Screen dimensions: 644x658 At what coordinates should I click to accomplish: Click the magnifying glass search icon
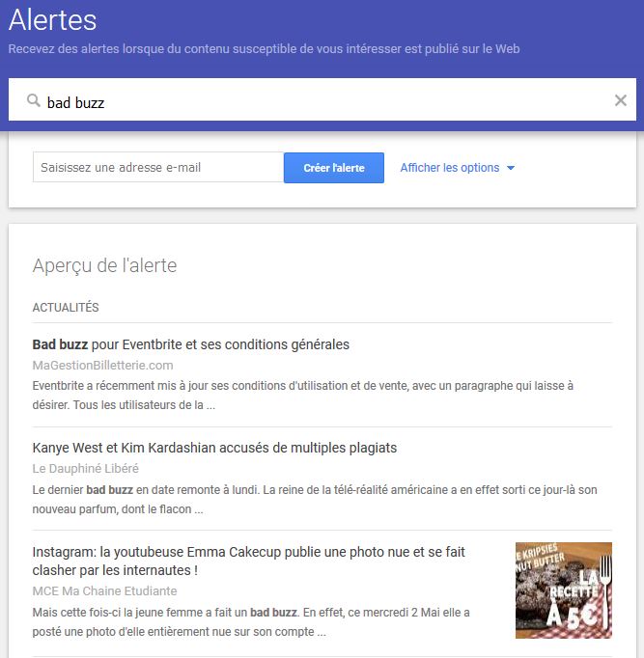(x=33, y=100)
